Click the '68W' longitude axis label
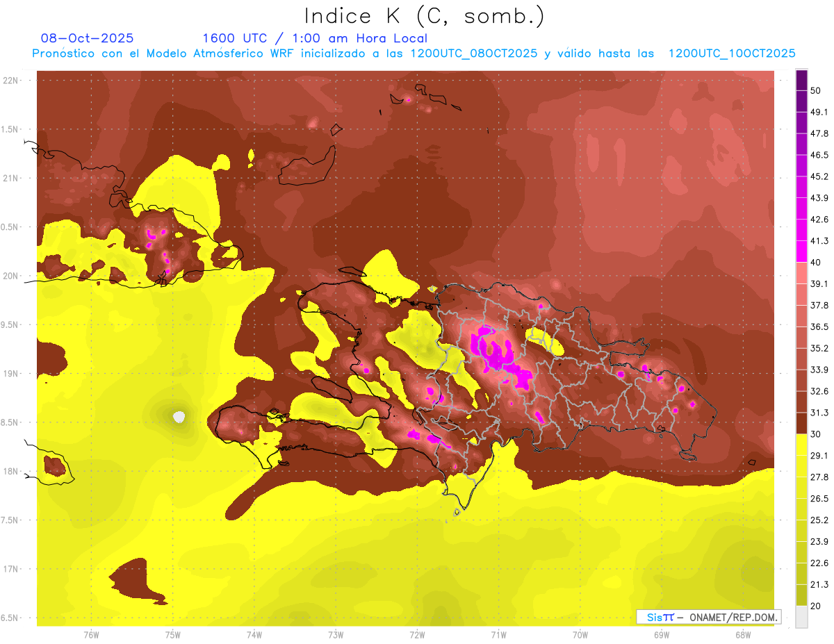 tap(742, 634)
